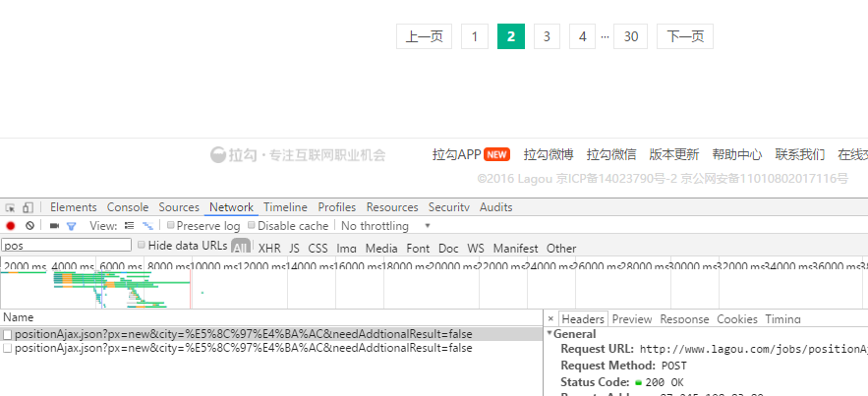The width and height of the screenshot is (868, 396).
Task: Toggle the blue filter funnel icon
Action: pos(72,226)
